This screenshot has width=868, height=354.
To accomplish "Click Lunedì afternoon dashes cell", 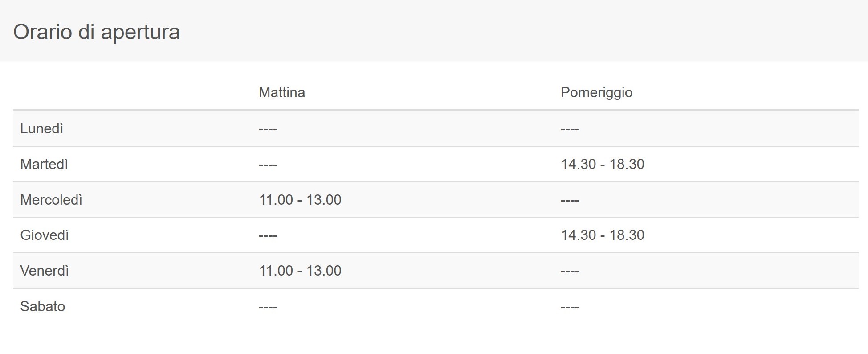I will [570, 129].
